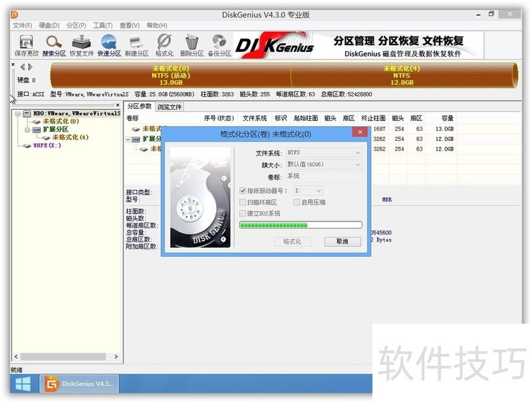Select the 13.0GB NTFS partition bar segment

(171, 75)
